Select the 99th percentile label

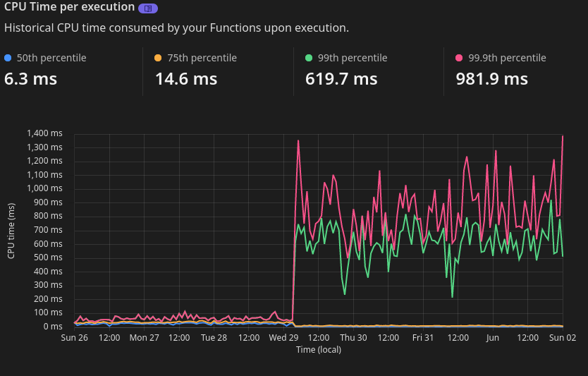tap(353, 58)
